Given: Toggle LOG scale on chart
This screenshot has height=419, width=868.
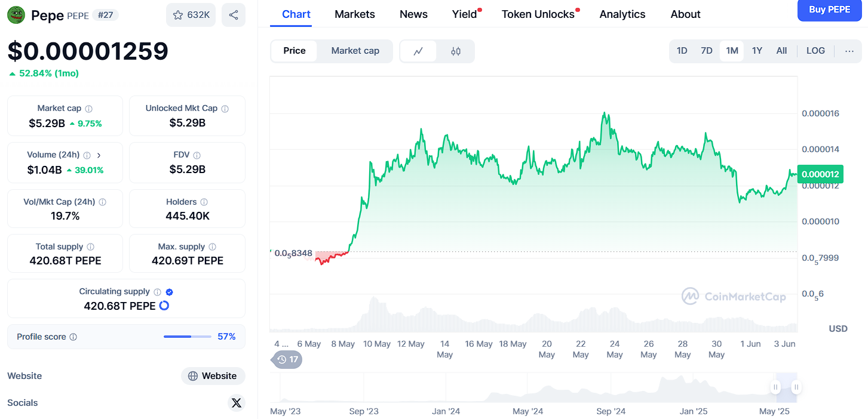Looking at the screenshot, I should [815, 51].
